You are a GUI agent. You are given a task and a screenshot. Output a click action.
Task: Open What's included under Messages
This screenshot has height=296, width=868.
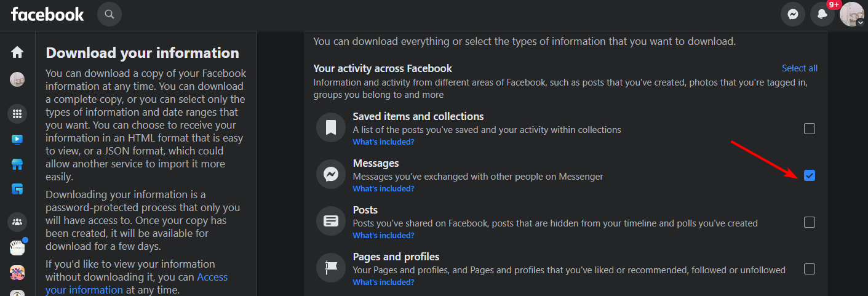coord(383,189)
